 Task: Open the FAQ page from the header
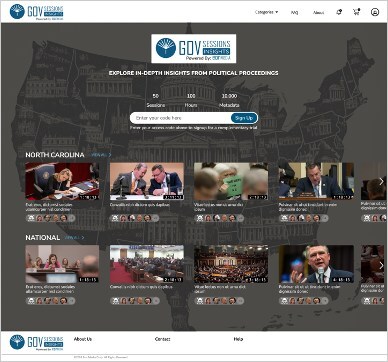294,13
